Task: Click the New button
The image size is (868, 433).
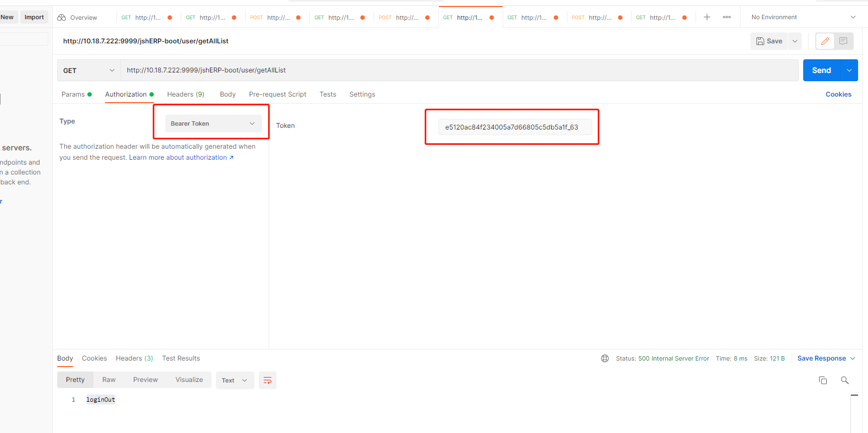Action: (7, 17)
